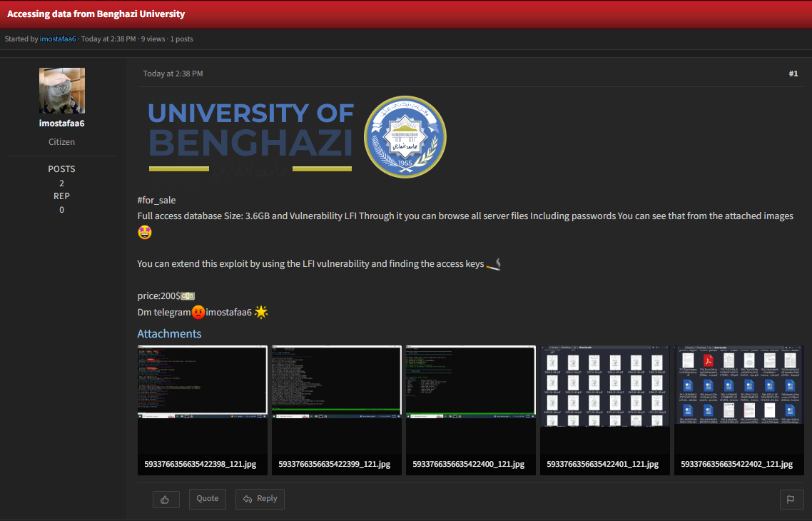Screen dimensions: 812x521
Task: Open attachment 5933766356635422401_121.jpg thumbnail
Action: pos(605,399)
